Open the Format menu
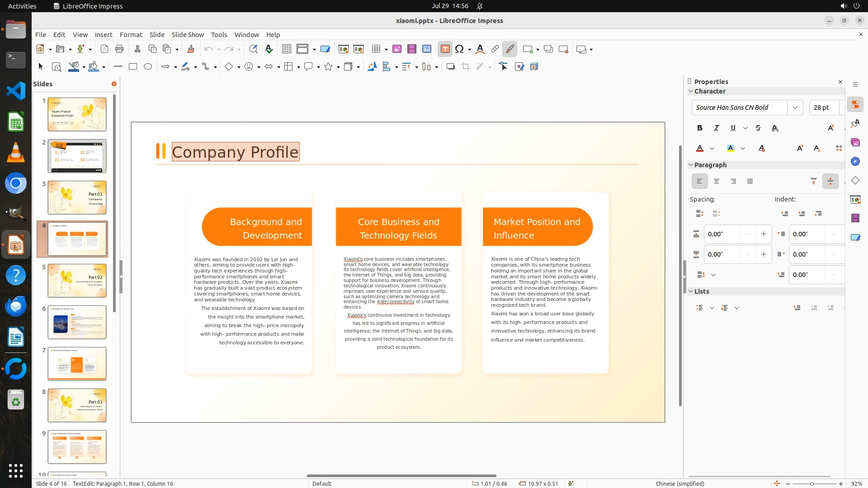This screenshot has height=488, width=868. tap(131, 35)
